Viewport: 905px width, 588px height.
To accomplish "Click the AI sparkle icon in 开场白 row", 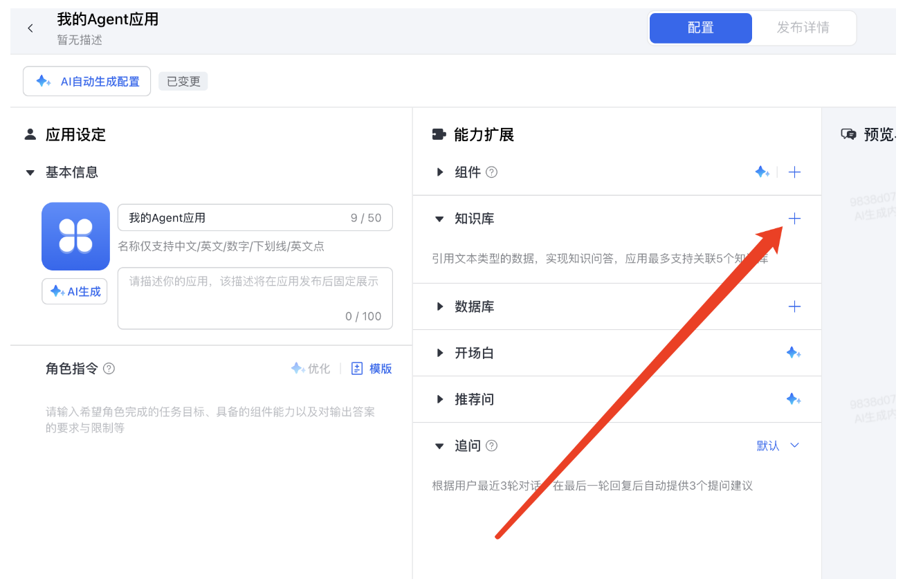I will (794, 353).
